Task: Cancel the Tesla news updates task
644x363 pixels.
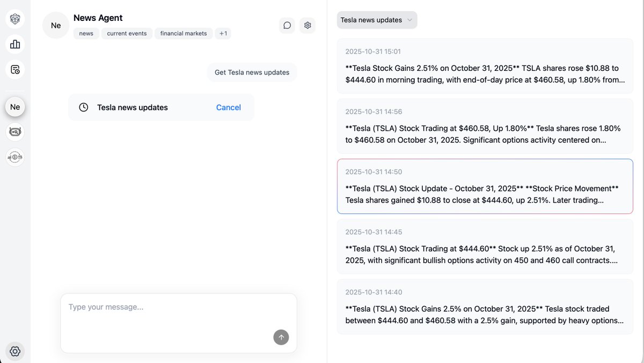Action: 228,107
